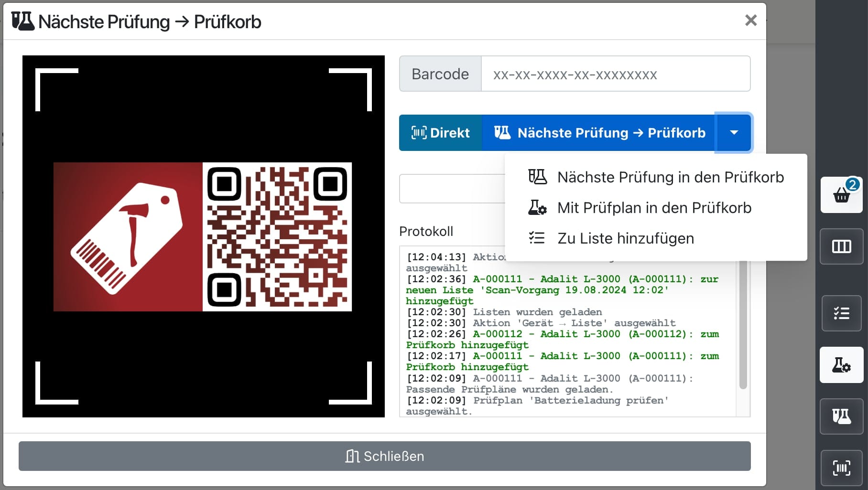The image size is (868, 490).
Task: Close the dialog with the X icon
Action: pyautogui.click(x=750, y=20)
